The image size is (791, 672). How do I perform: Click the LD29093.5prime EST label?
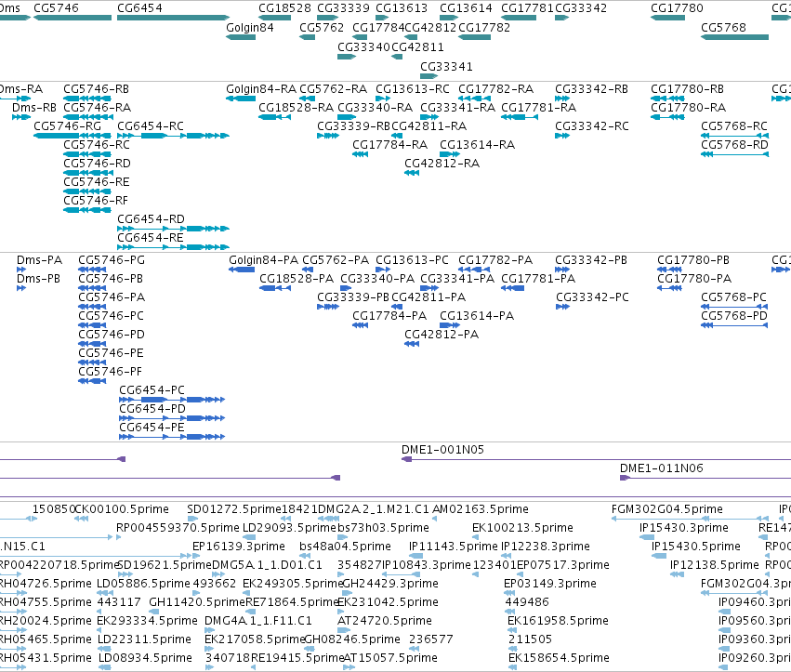pos(289,528)
